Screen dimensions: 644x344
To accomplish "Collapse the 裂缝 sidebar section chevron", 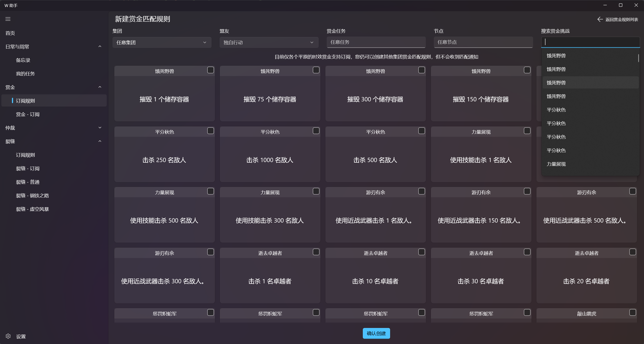I will 100,141.
